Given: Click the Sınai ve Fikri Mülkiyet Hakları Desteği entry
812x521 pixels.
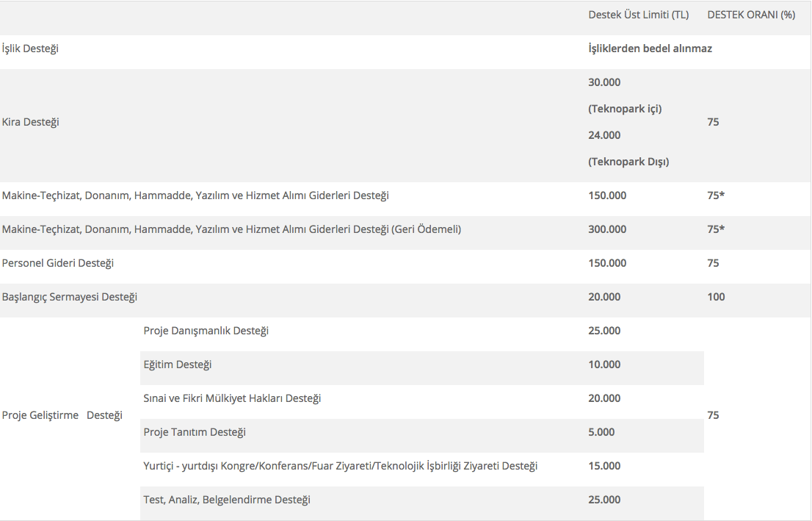Looking at the screenshot, I should pos(232,398).
